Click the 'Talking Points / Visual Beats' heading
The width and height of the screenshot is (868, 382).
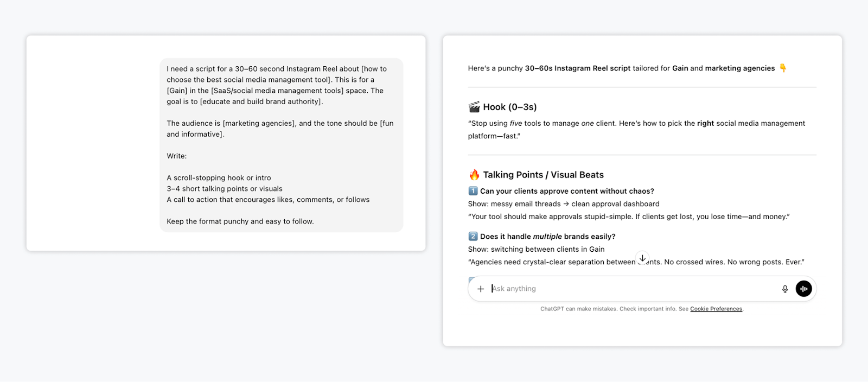(543, 175)
